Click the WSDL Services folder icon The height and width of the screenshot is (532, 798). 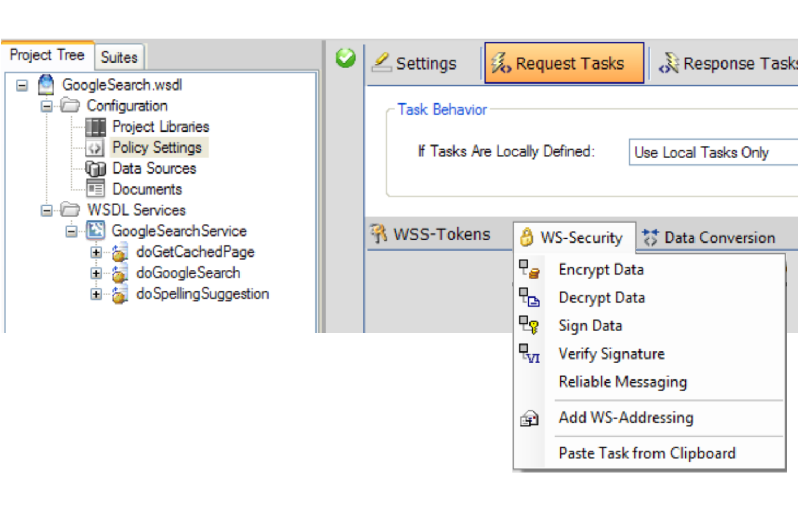click(x=70, y=209)
